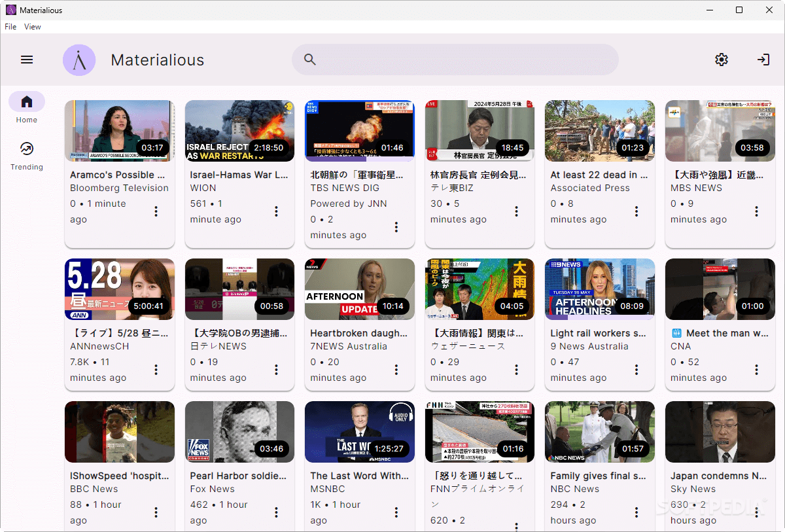Open the hamburger navigation menu

27,60
